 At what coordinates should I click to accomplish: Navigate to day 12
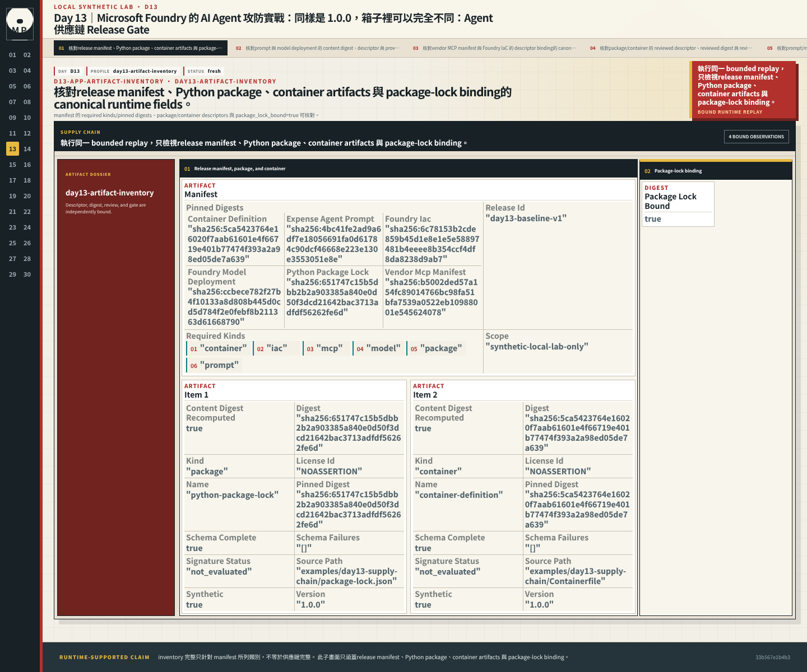27,133
